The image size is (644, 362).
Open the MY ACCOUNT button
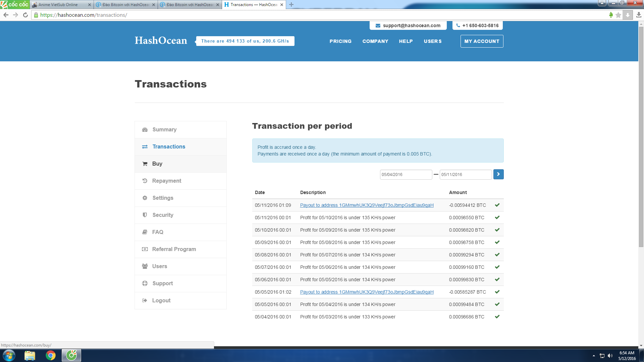pos(482,41)
